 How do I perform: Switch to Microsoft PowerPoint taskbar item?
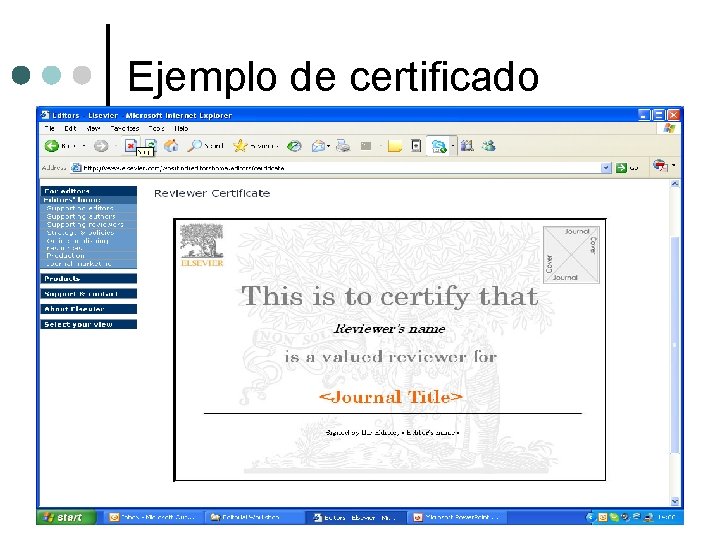(457, 517)
